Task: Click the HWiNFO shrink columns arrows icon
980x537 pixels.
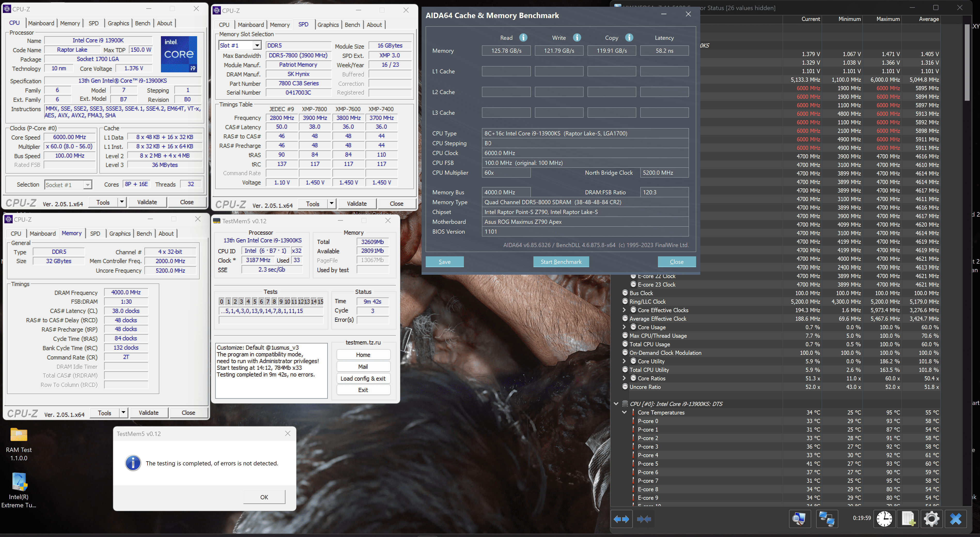Action: tap(644, 519)
